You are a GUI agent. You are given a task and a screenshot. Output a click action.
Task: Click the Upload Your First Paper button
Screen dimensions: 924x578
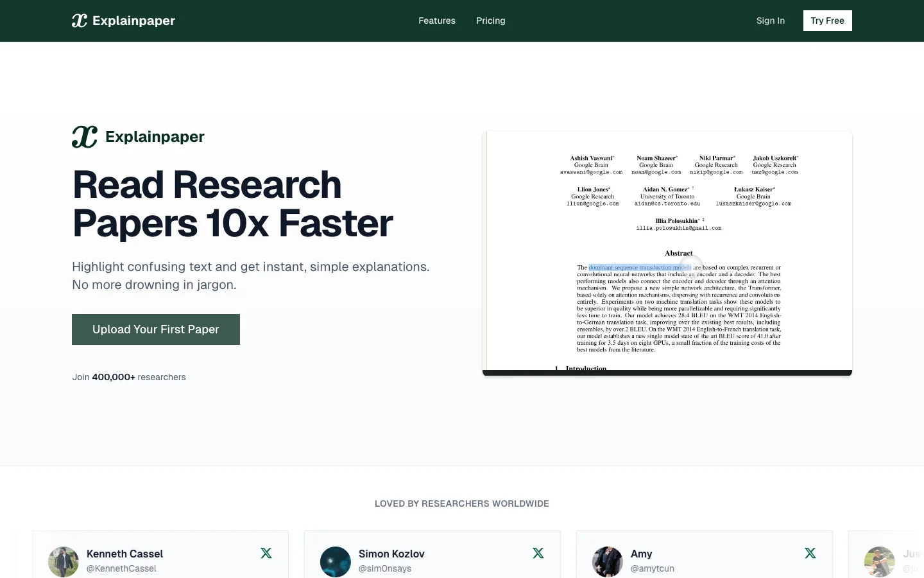coord(156,329)
